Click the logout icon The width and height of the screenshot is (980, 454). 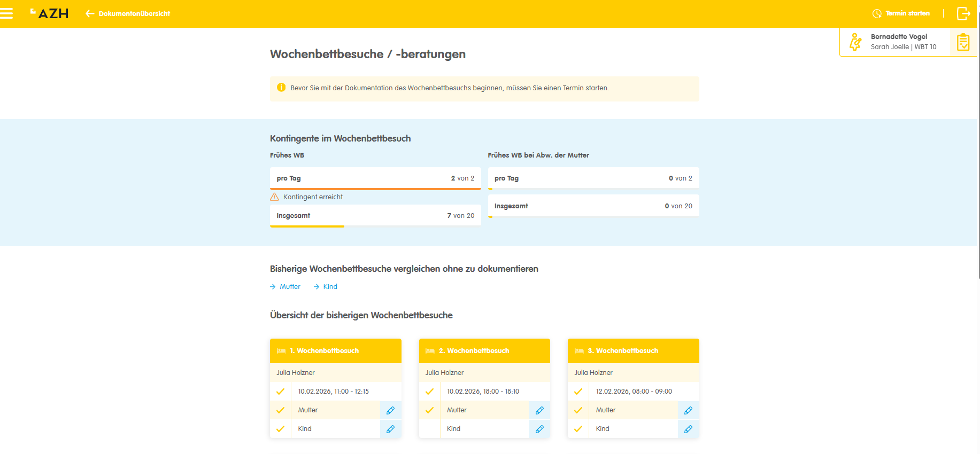tap(963, 13)
